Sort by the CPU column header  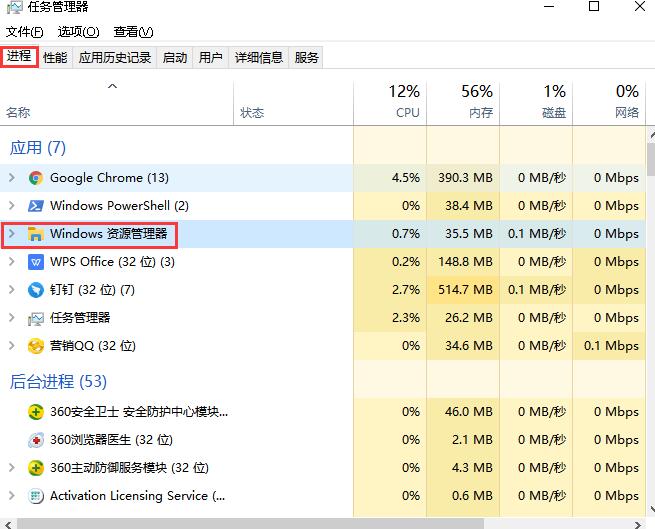(390, 103)
